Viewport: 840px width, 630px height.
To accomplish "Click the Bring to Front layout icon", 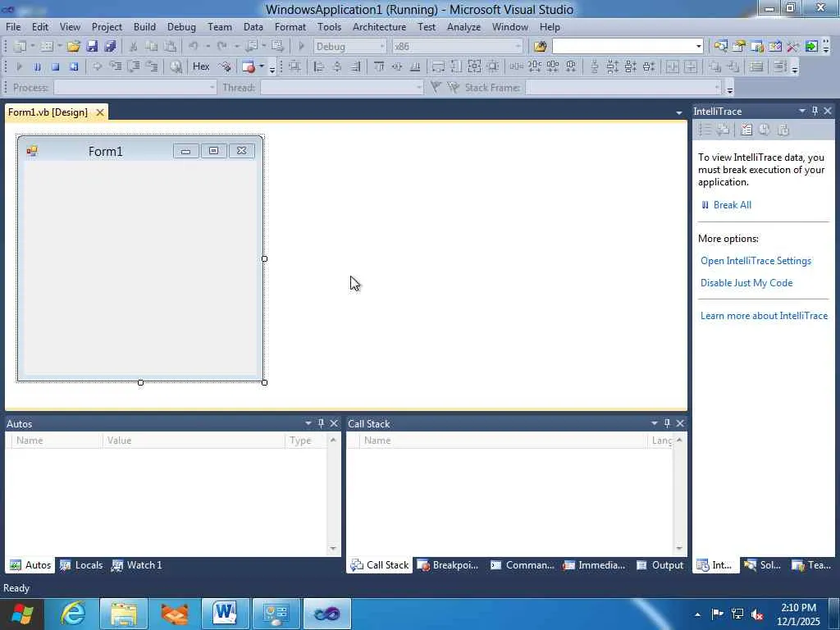I will pos(714,67).
